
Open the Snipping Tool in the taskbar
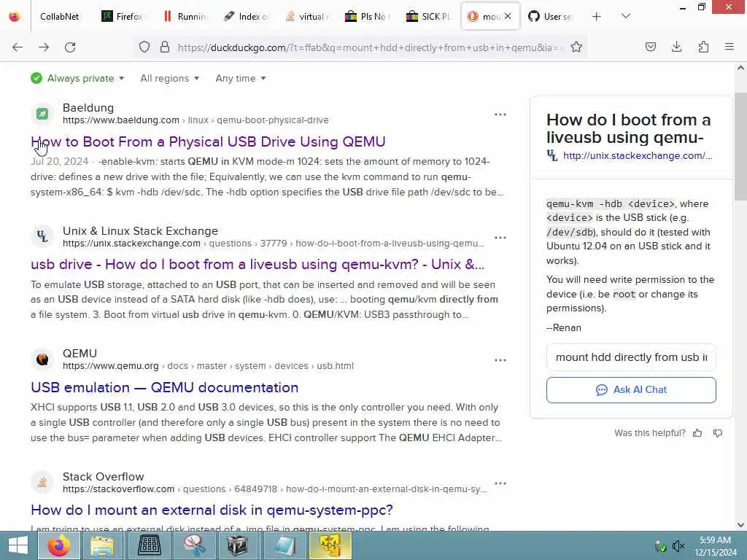coord(194,545)
